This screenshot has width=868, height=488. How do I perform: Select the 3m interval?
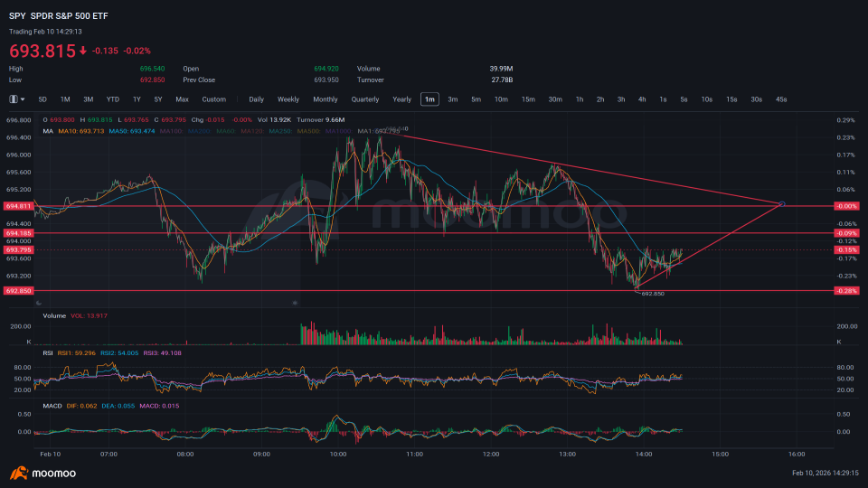453,99
